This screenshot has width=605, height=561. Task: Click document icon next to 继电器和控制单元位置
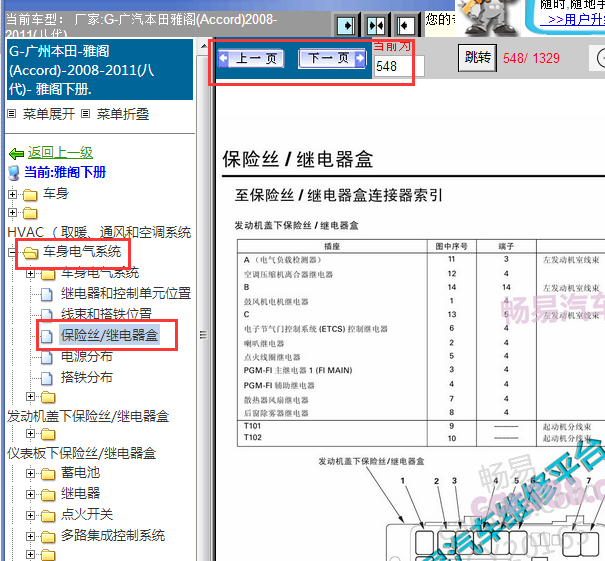(47, 294)
